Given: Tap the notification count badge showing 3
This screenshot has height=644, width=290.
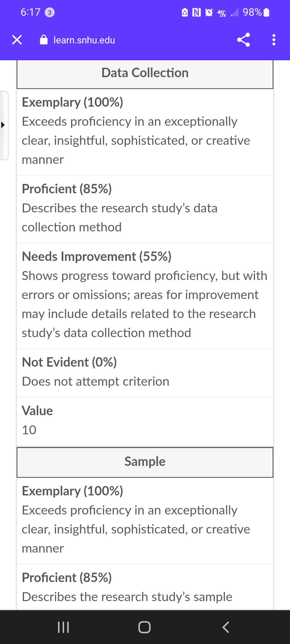Looking at the screenshot, I should coord(50,12).
